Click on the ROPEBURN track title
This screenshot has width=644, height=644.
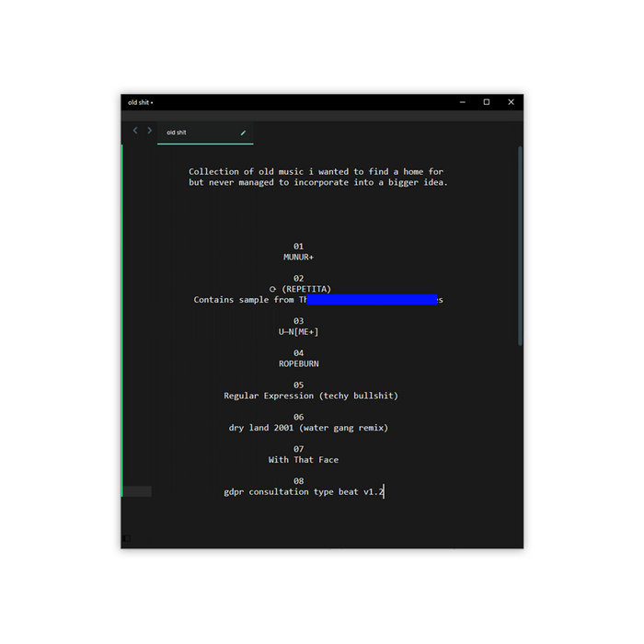298,363
